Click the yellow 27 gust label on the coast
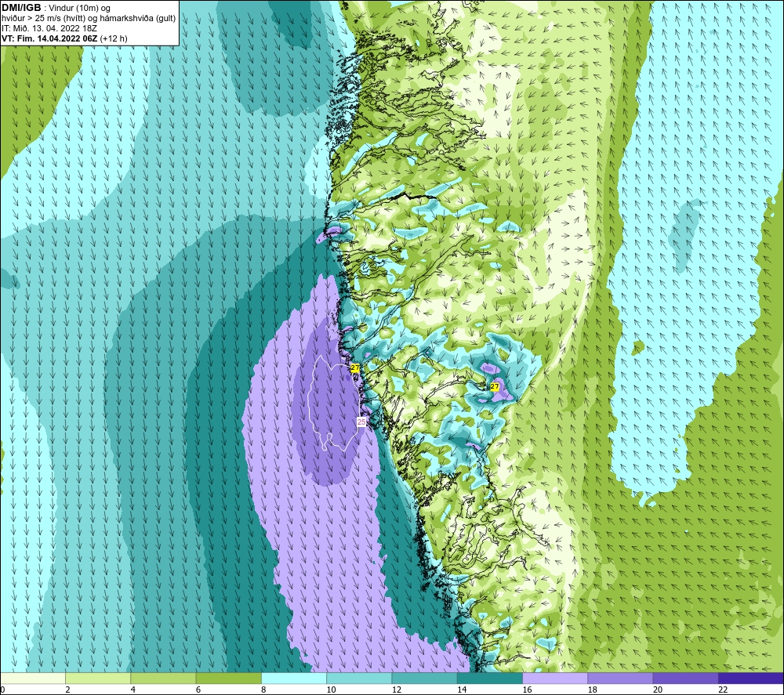The width and height of the screenshot is (784, 695). pos(355,368)
